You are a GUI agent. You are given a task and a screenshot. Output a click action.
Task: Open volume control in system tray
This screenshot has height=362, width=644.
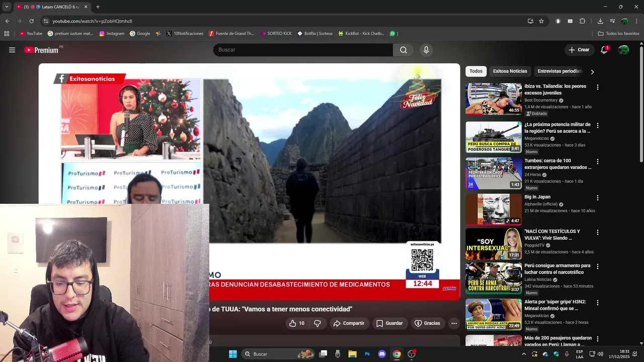coord(600,354)
